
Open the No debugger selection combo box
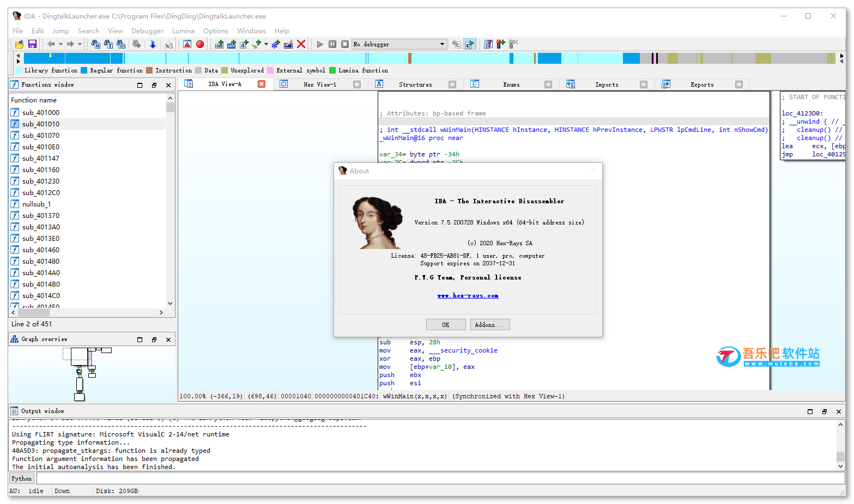click(399, 44)
